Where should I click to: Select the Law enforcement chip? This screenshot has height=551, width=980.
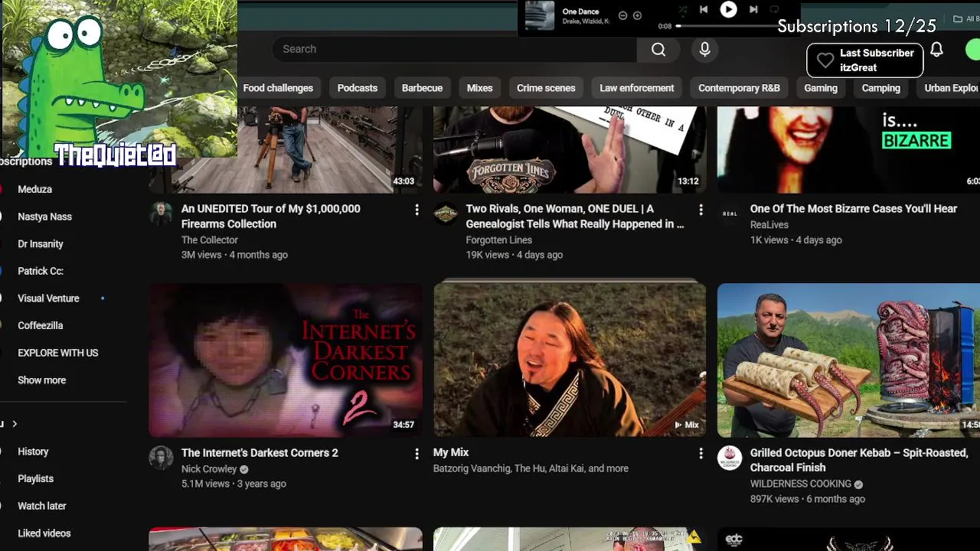pyautogui.click(x=637, y=88)
